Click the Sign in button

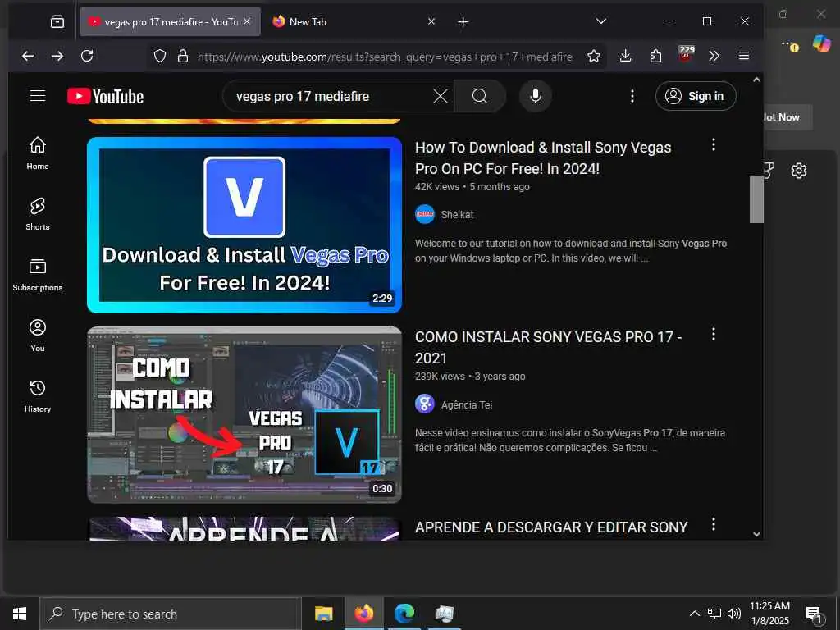[x=696, y=97]
